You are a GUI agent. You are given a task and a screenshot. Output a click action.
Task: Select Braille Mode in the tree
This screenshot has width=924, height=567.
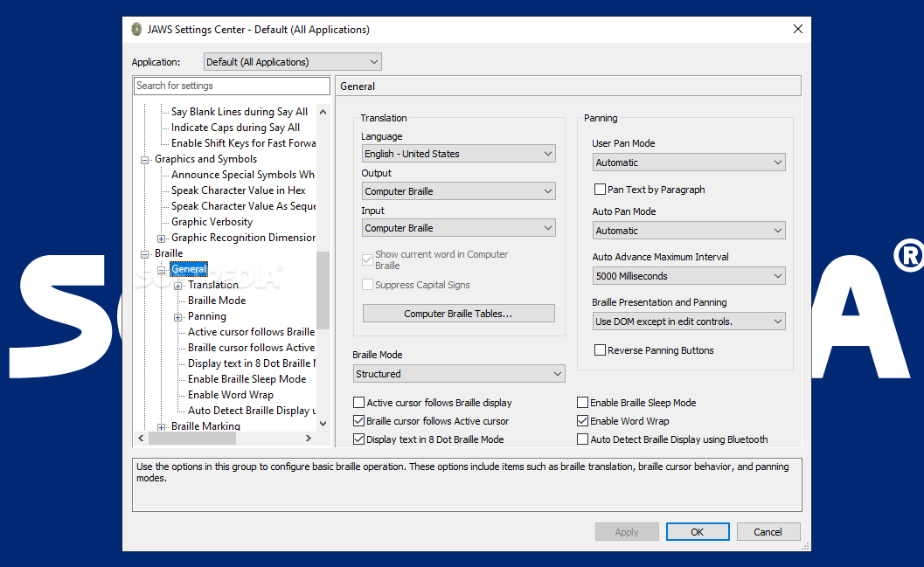[x=216, y=301]
